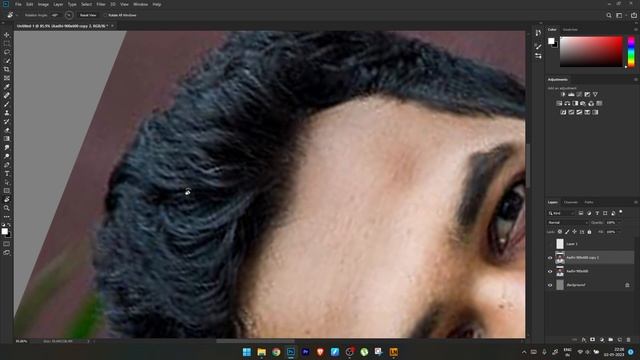Switch to the Paths tab
640x360 pixels.
[x=589, y=202]
